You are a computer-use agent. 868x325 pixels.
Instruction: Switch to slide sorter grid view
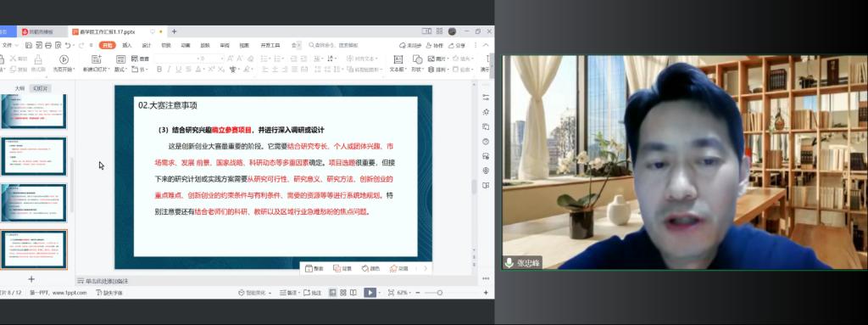[343, 292]
